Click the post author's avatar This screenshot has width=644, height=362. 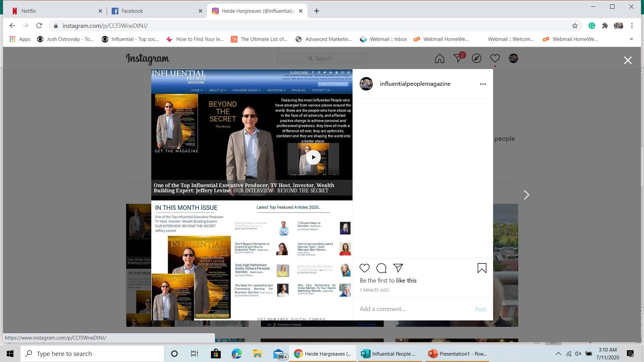click(366, 84)
